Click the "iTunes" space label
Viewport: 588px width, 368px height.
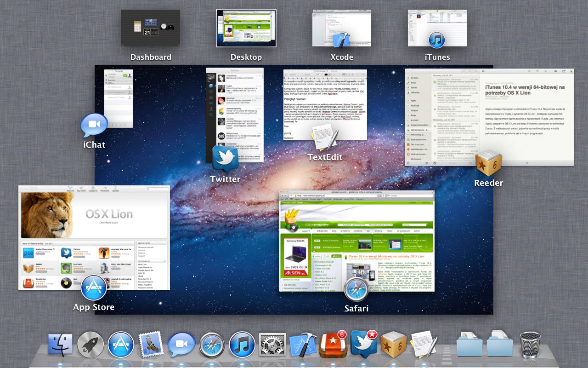click(x=437, y=57)
